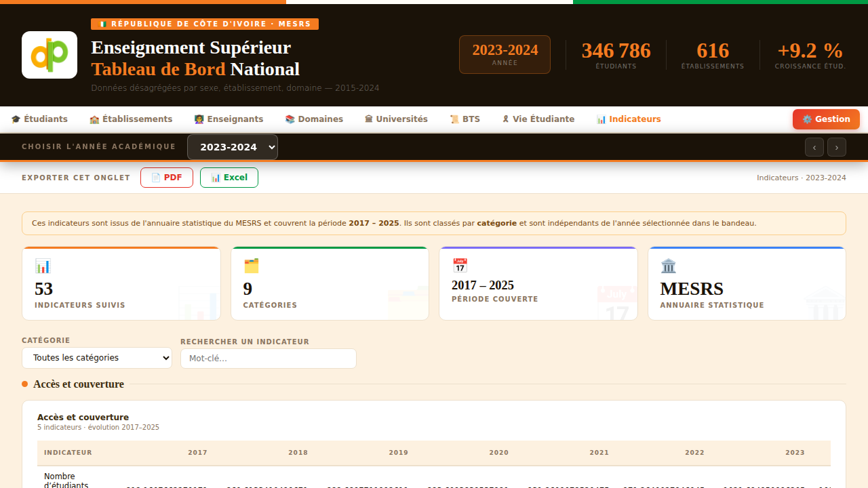Screen dimensions: 868x488
Task: Export this tab to Excel
Action: [229, 178]
